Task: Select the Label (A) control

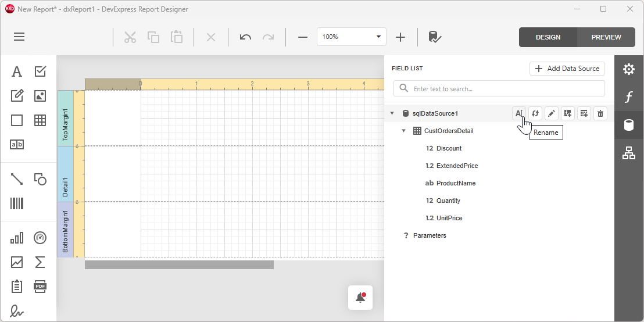Action: click(x=16, y=71)
